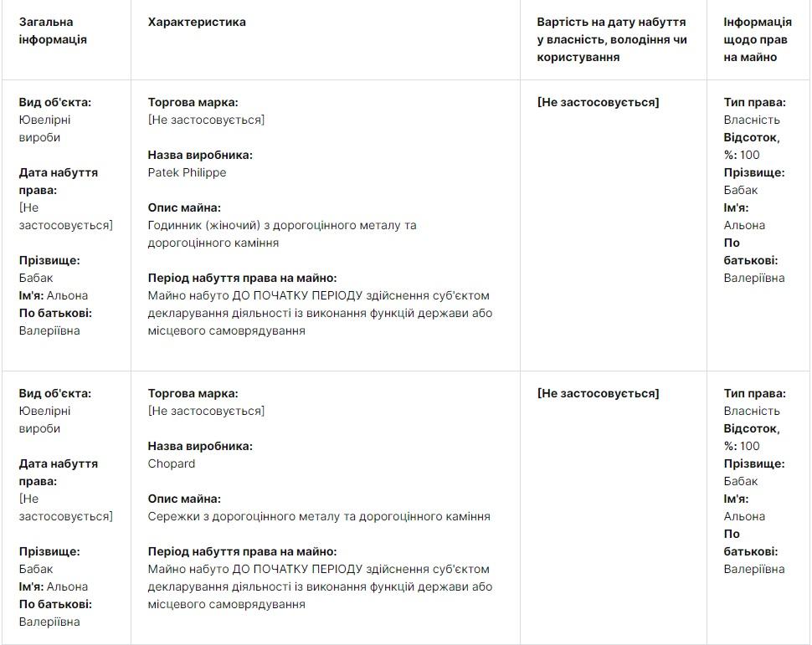Screen dimensions: 812x645
Task: Click "Назва виробника" label in the Chopard row
Action: click(x=200, y=446)
